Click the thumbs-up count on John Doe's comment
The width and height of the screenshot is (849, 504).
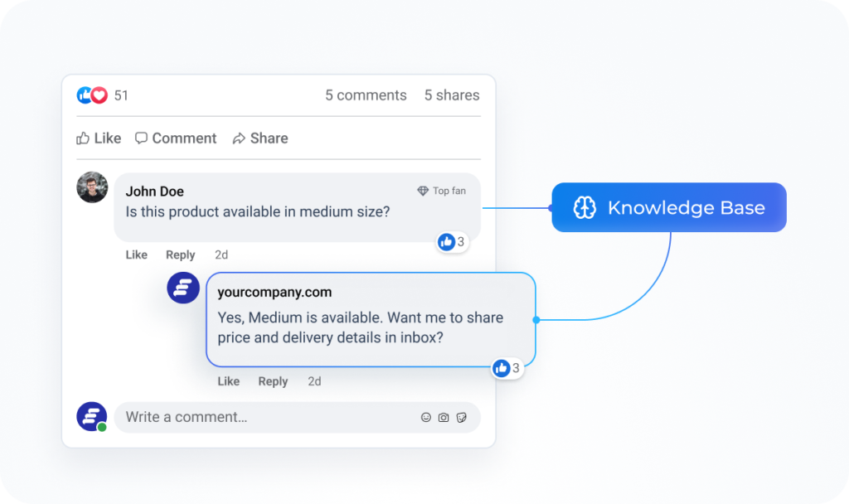coord(453,242)
